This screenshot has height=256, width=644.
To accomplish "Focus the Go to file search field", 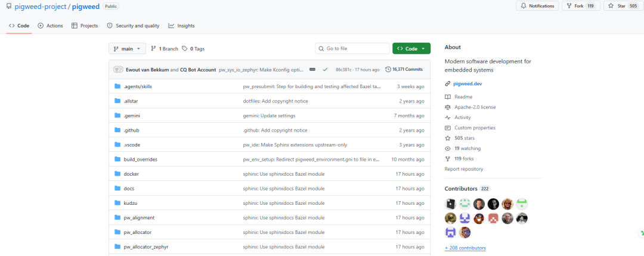I will pyautogui.click(x=352, y=48).
